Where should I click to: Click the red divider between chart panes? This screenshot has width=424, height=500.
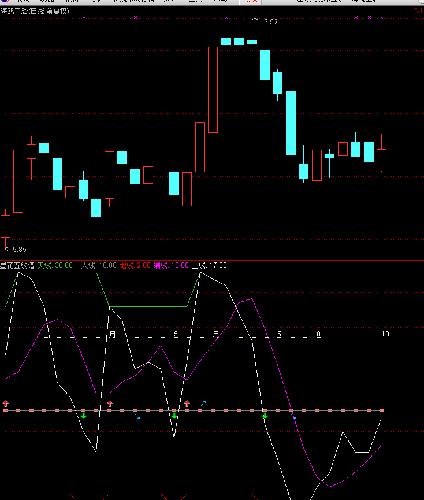pos(212,261)
